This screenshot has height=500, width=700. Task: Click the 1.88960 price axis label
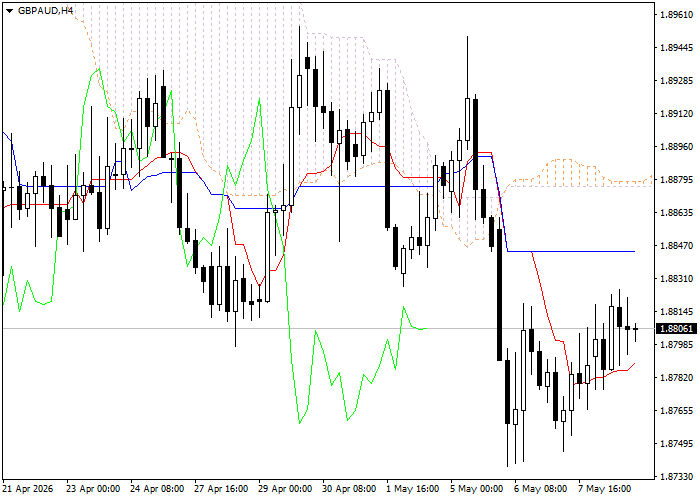point(677,146)
